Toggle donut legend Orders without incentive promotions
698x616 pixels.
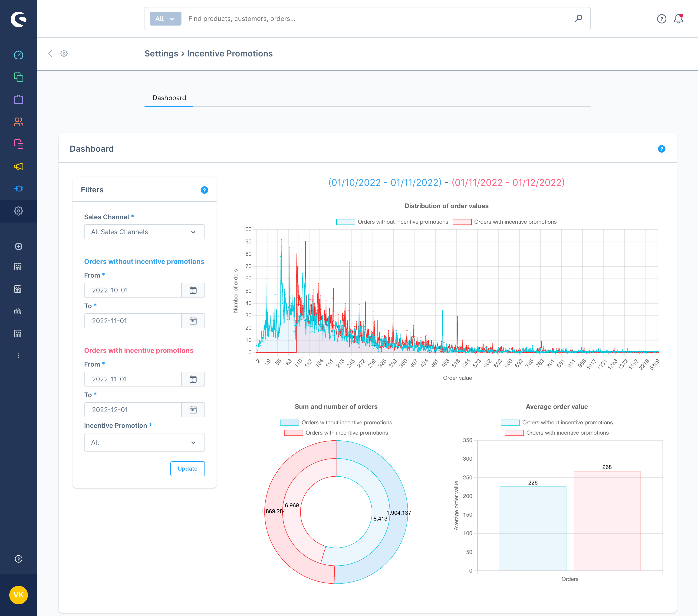(x=336, y=423)
